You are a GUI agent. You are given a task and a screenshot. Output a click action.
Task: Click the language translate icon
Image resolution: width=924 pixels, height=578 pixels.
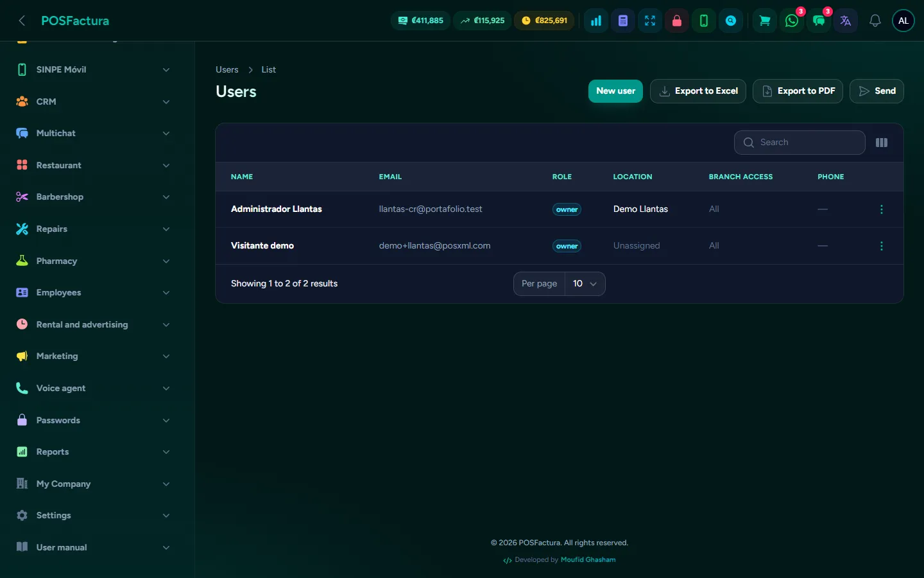pos(846,21)
